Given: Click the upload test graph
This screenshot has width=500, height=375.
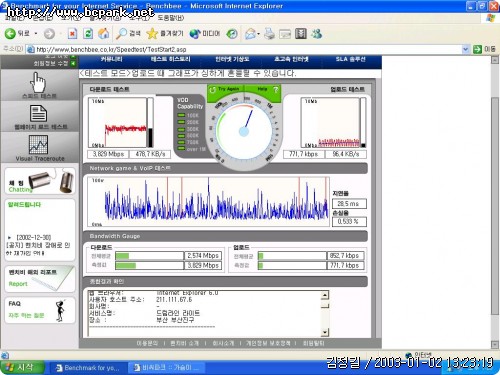Looking at the screenshot, I should tap(330, 122).
